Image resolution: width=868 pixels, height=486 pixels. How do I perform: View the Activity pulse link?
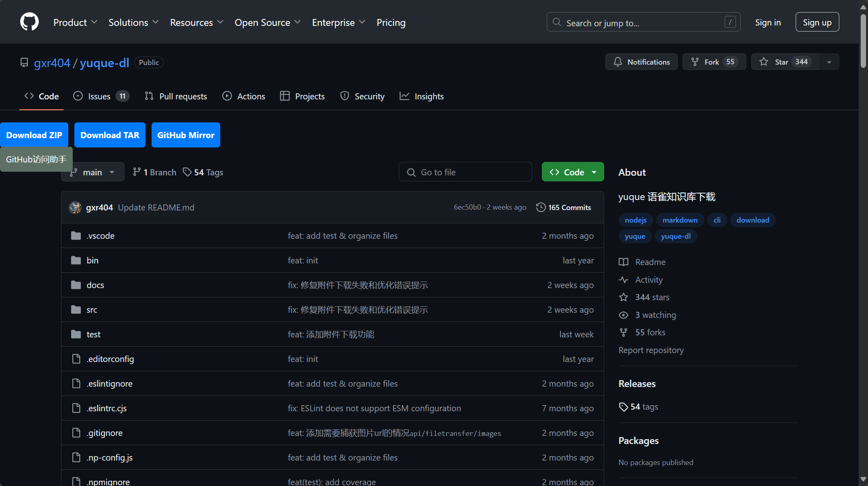pos(649,280)
